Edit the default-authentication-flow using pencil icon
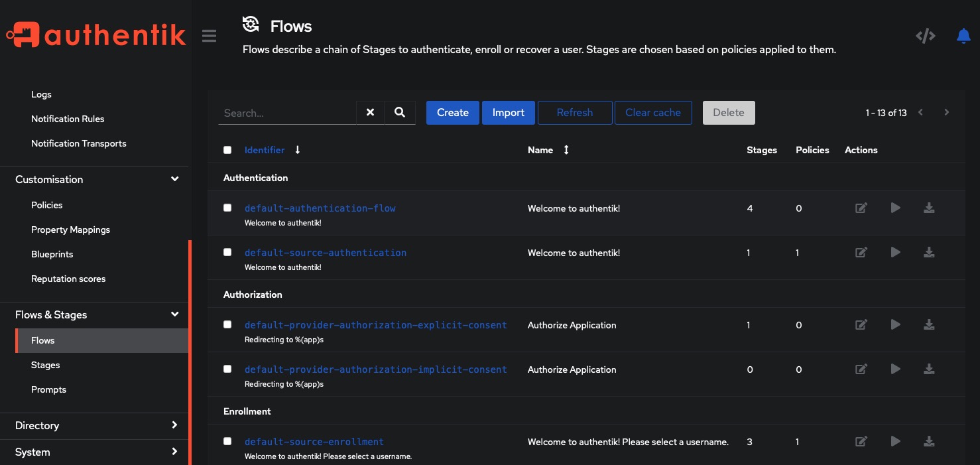The image size is (980, 465). 861,208
